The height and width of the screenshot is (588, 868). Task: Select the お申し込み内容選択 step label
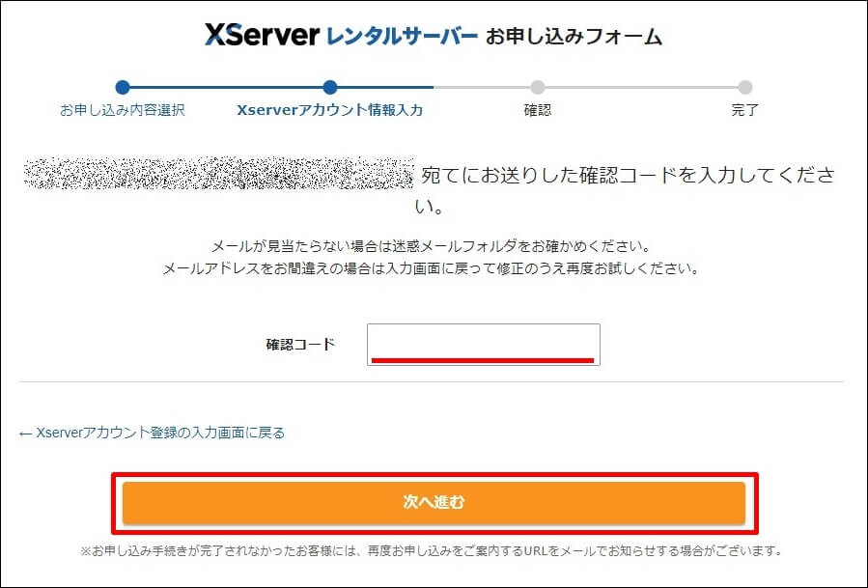[x=123, y=110]
